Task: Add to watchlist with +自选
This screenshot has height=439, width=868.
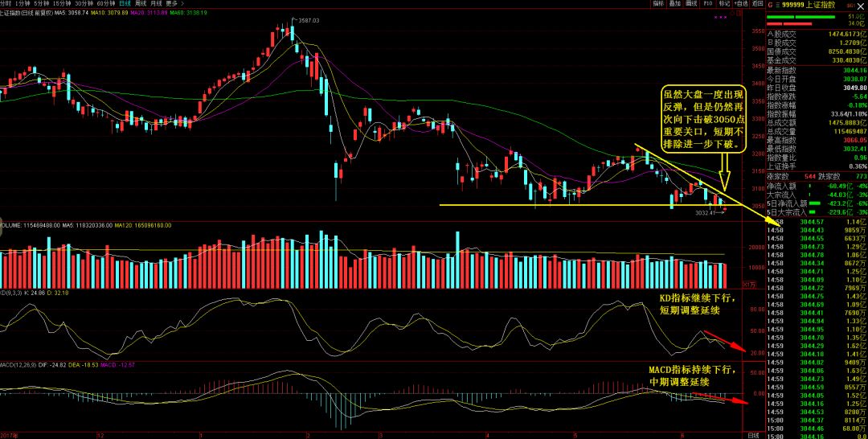Action: coord(741,3)
